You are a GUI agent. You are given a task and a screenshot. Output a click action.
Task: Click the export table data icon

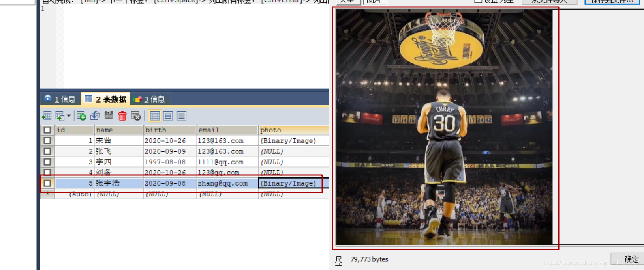pyautogui.click(x=47, y=116)
